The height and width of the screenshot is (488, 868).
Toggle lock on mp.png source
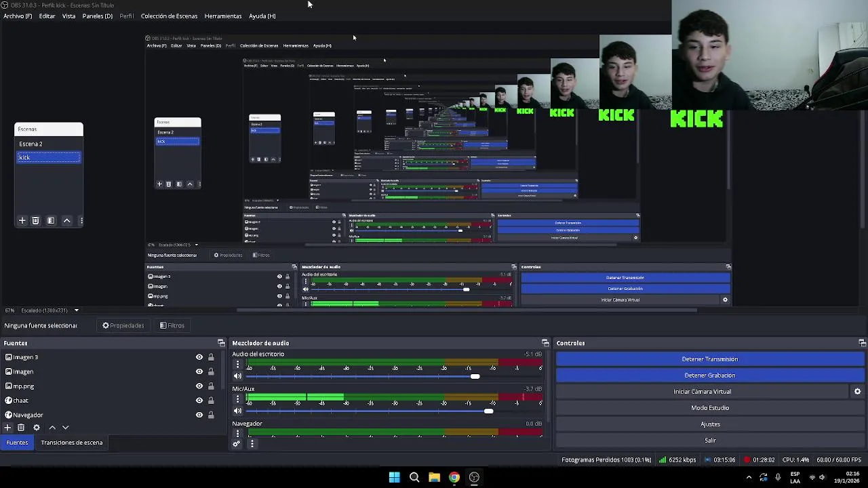211,386
